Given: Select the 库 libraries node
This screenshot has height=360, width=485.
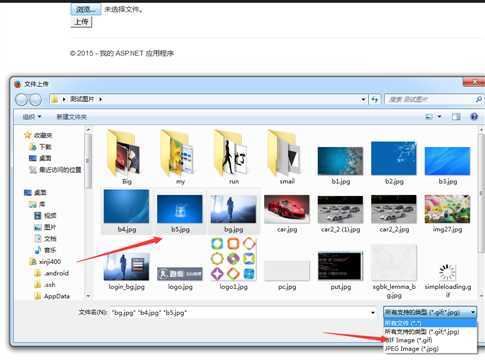Looking at the screenshot, I should (x=38, y=204).
